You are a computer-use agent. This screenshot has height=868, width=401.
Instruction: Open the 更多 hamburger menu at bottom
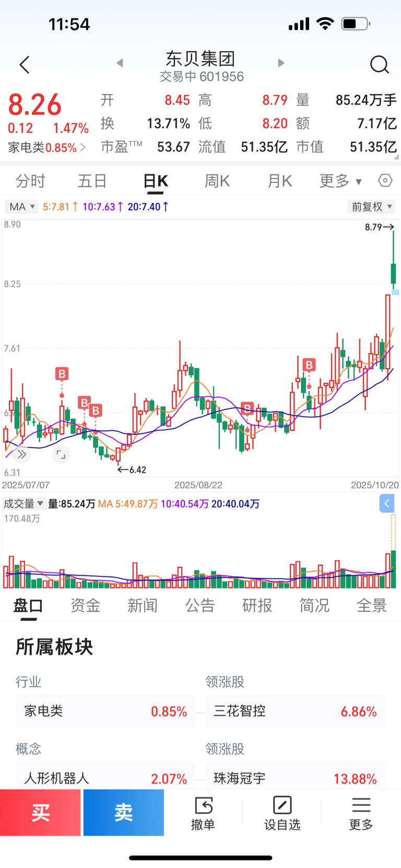point(361,813)
